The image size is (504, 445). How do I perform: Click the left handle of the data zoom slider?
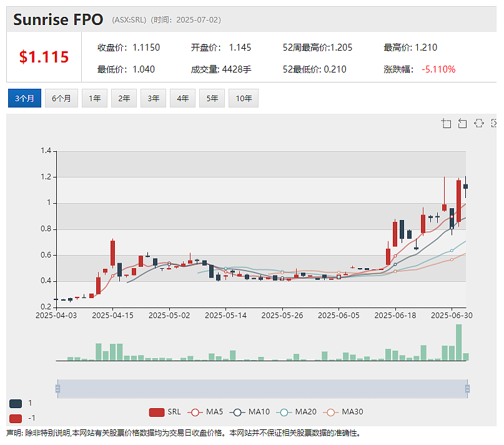coord(57,389)
